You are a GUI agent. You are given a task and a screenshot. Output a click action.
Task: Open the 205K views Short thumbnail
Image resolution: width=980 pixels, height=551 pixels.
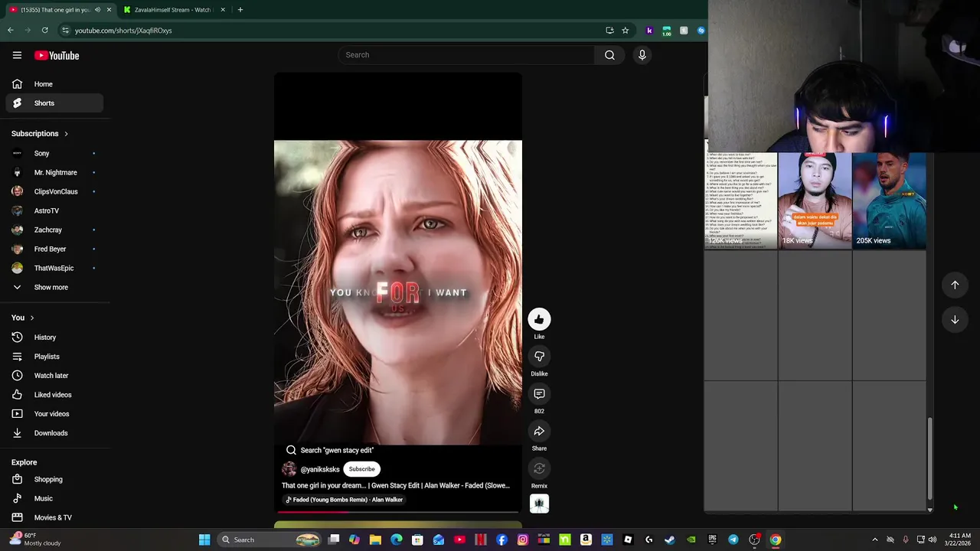[x=889, y=201]
